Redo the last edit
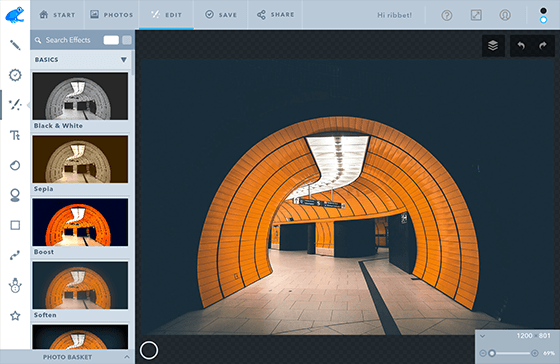This screenshot has width=560, height=364. (543, 45)
